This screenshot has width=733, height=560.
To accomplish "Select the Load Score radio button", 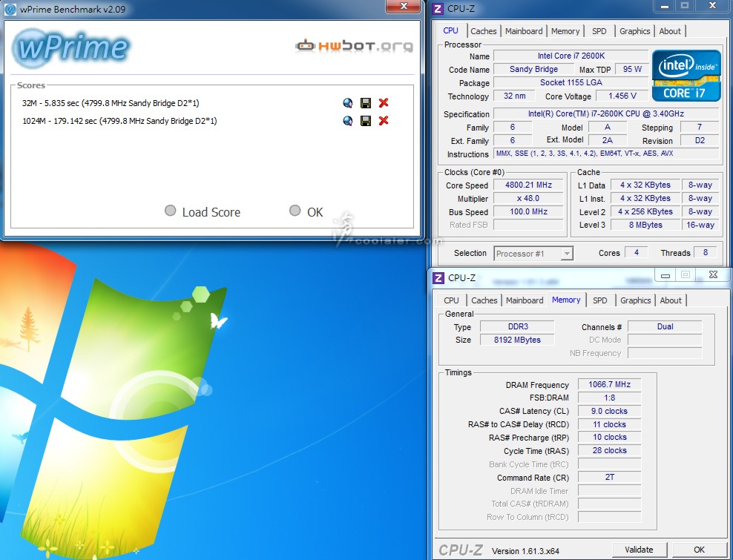I will point(170,211).
